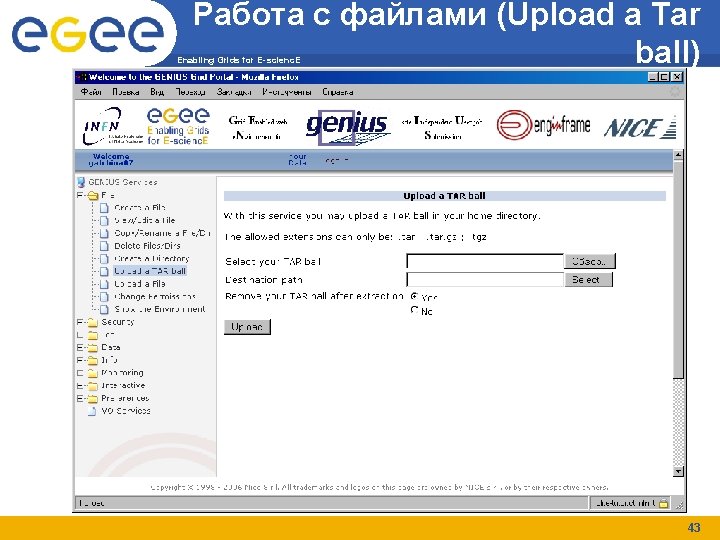Click the padlock icon in the status bar
This screenshot has width=720, height=540.
pyautogui.click(x=664, y=503)
